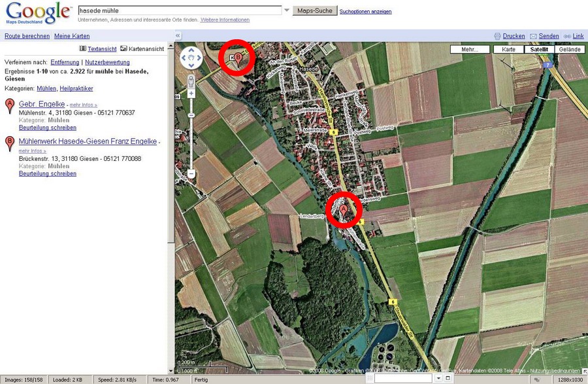The height and width of the screenshot is (384, 588).
Task: Click the search field containing hasede mühle
Action: click(179, 11)
